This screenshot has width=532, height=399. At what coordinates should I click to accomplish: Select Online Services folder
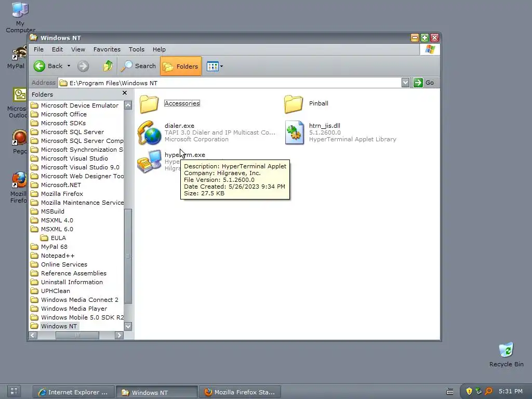(64, 264)
